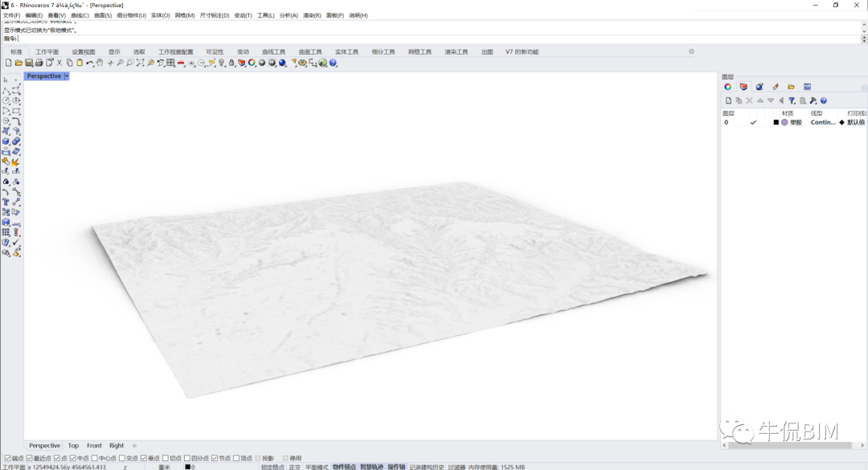Toggle 锁定格点 in the status bar
Viewport: 868px width, 470px height.
(272, 467)
